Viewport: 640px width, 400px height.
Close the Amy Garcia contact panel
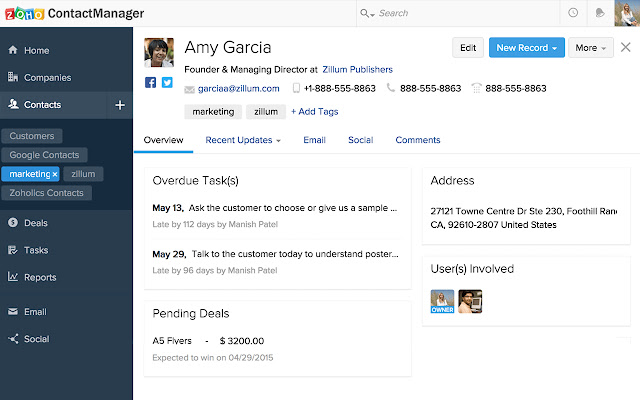click(x=625, y=47)
